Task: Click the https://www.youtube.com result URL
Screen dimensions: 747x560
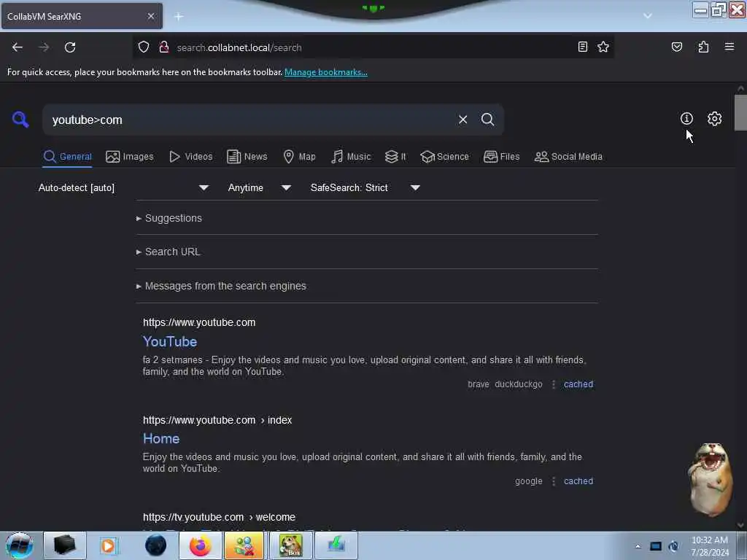Action: click(x=199, y=322)
